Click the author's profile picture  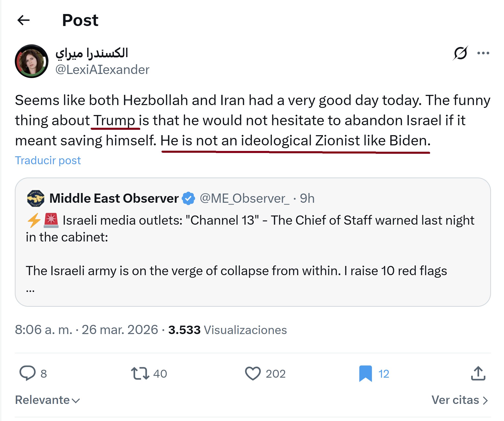pos(31,61)
